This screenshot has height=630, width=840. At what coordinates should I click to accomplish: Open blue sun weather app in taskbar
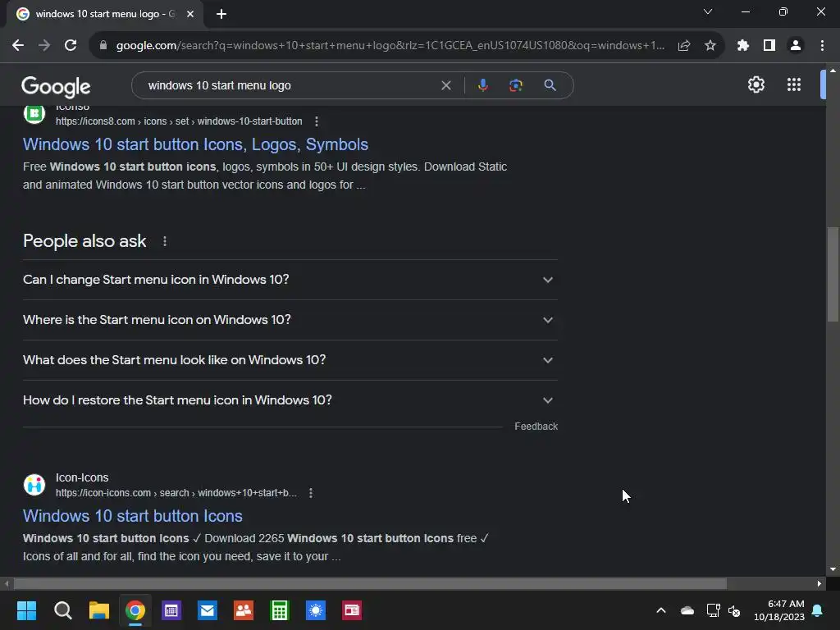pyautogui.click(x=316, y=610)
